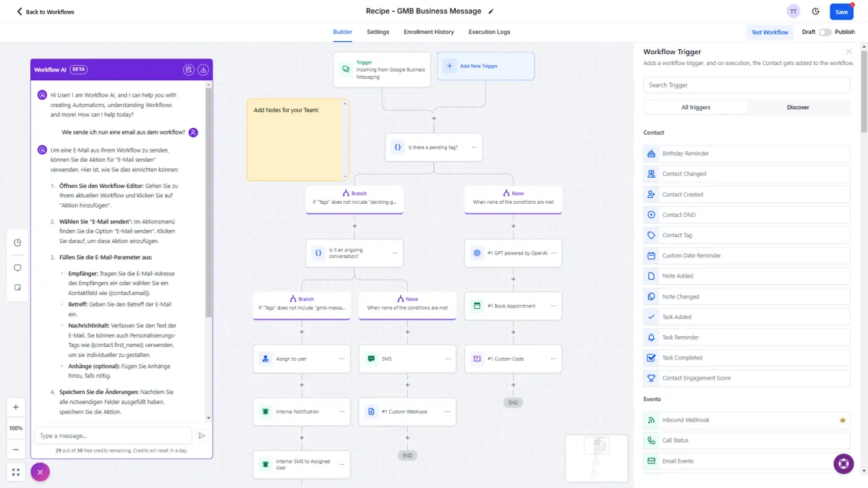Screen dimensions: 868x488
Task: Open the comments icon in left sidebar
Action: [17, 267]
